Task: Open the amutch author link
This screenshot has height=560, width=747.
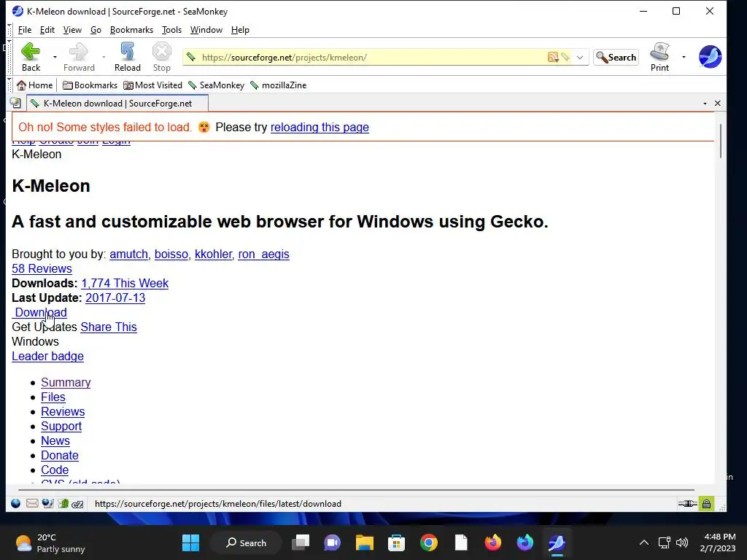Action: click(128, 254)
